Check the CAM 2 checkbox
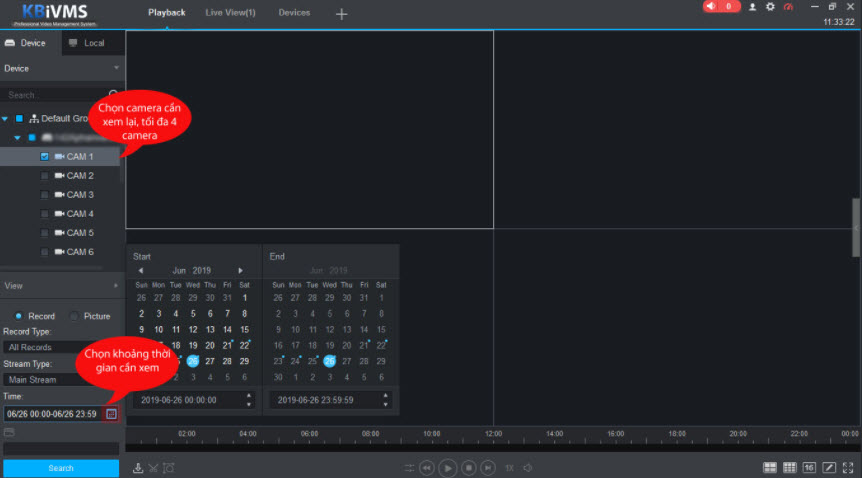The width and height of the screenshot is (862, 478). tap(44, 176)
